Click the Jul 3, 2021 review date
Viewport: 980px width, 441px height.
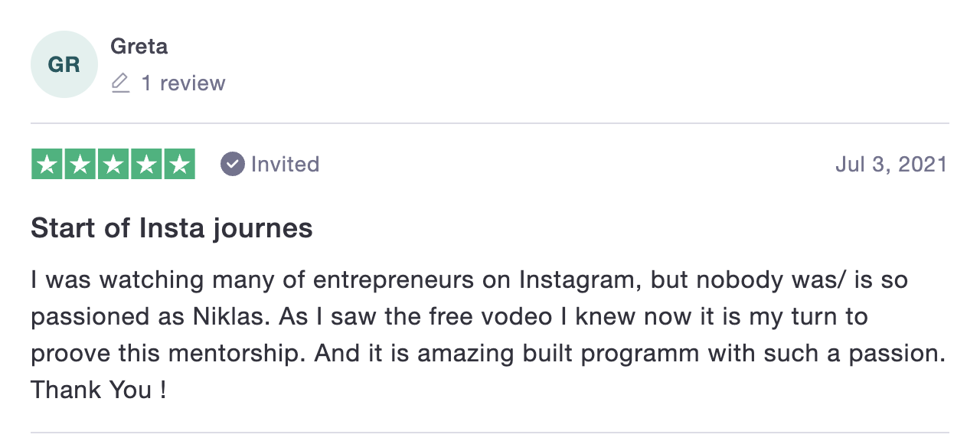891,164
